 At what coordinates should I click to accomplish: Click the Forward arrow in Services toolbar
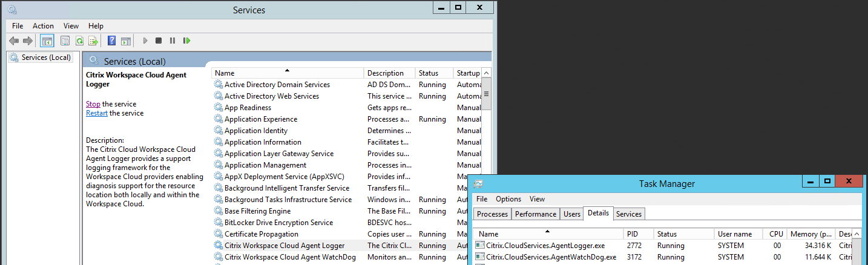pos(27,41)
